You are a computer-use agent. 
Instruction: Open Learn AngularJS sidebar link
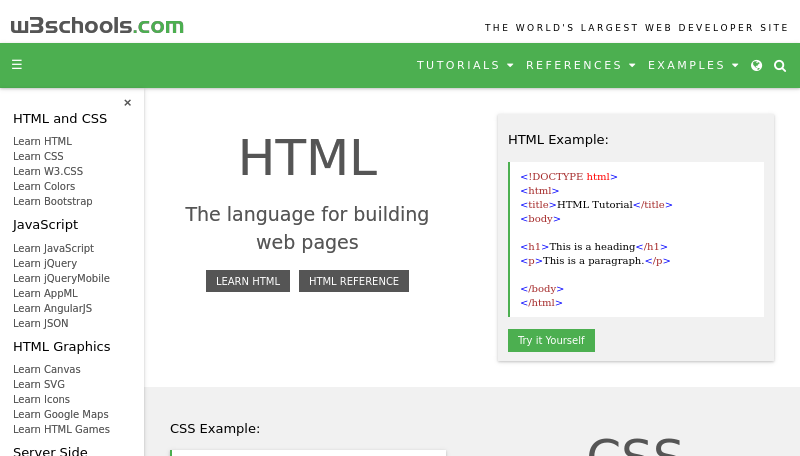tap(53, 309)
